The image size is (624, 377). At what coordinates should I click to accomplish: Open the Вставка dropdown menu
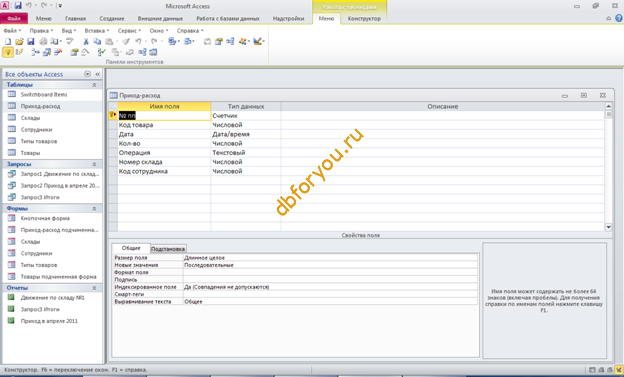(97, 30)
